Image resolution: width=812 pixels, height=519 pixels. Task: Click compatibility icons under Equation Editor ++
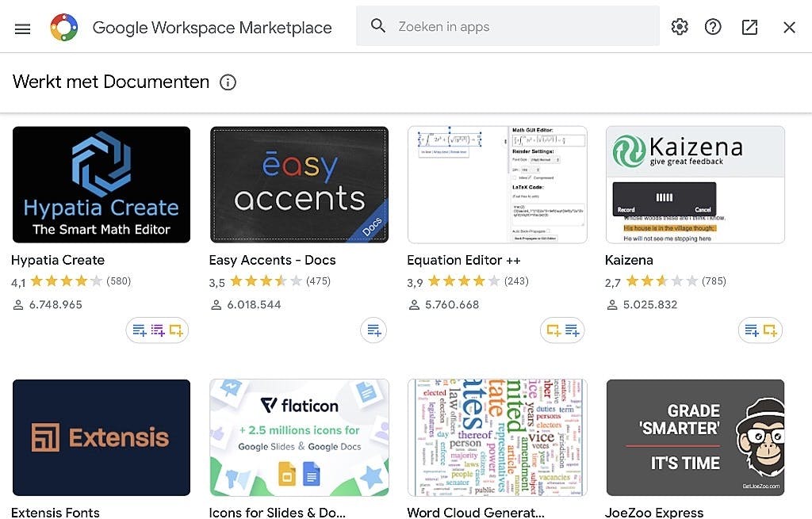tap(562, 330)
